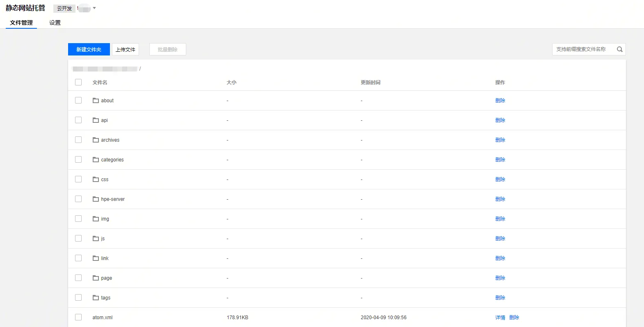
Task: Click the hpe-server folder icon
Action: pos(96,199)
